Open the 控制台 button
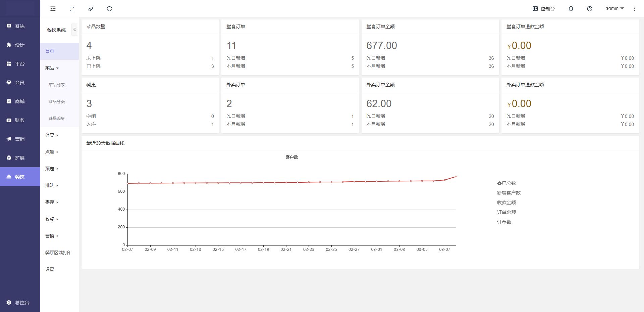The image size is (644, 312). 544,9
